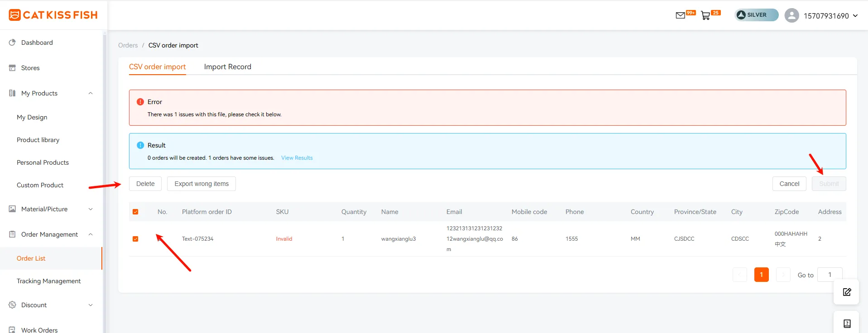868x333 pixels.
Task: Focus the Go to page input
Action: tap(830, 275)
